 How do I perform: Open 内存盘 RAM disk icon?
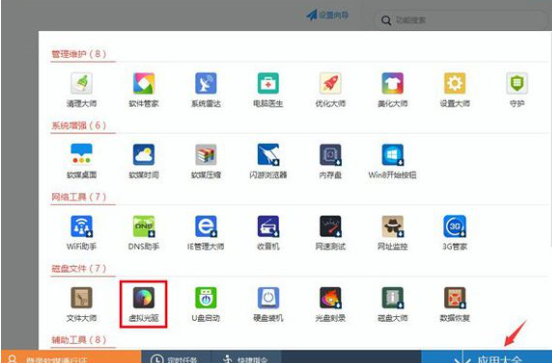pyautogui.click(x=330, y=155)
